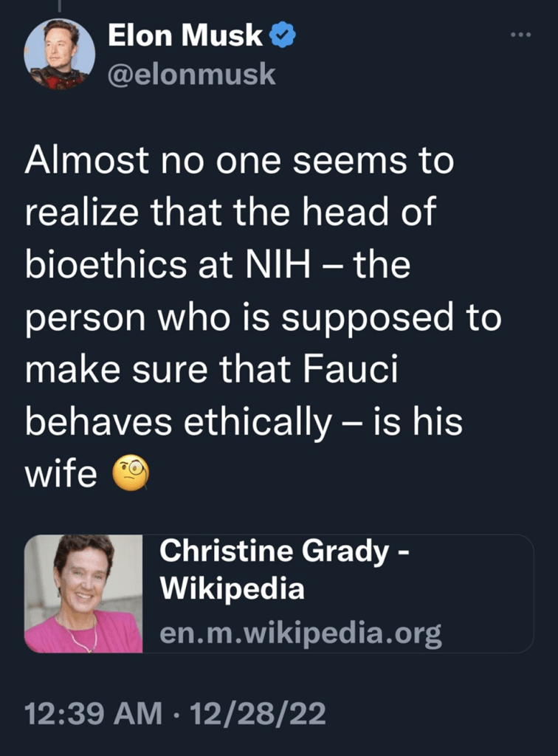Screen dimensions: 558x756
Task: Click the word "realize" in the tweet
Action: 82,213
